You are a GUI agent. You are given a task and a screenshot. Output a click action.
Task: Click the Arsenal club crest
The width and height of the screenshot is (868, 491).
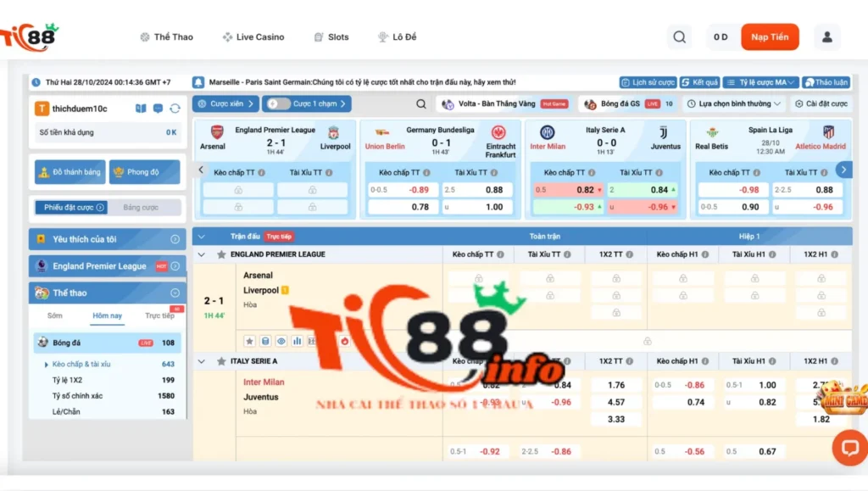click(x=217, y=131)
